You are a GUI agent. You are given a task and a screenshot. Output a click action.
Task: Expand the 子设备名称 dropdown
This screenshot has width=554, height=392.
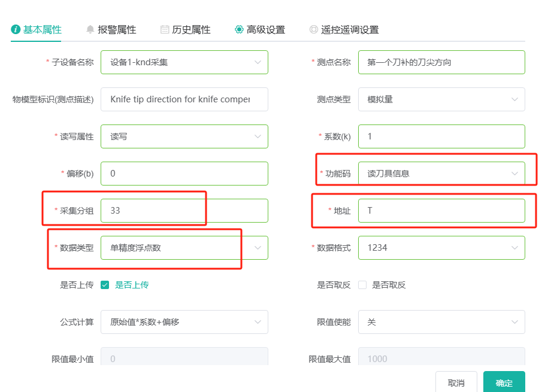[184, 62]
